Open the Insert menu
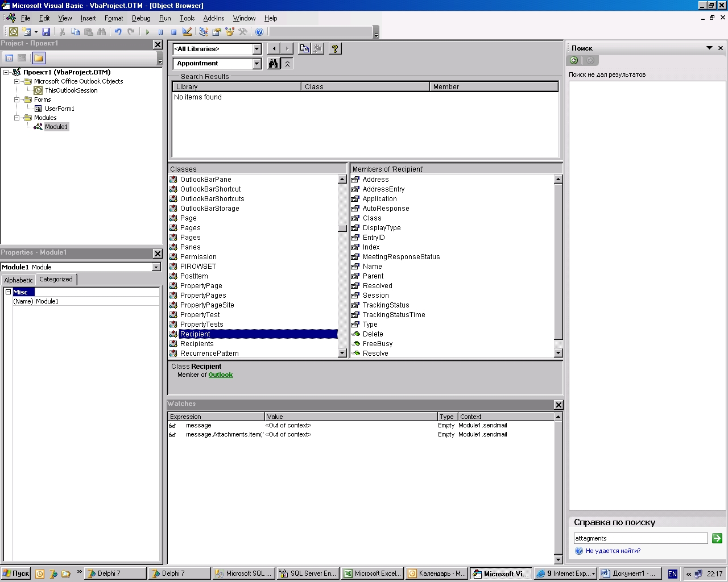 pyautogui.click(x=88, y=18)
